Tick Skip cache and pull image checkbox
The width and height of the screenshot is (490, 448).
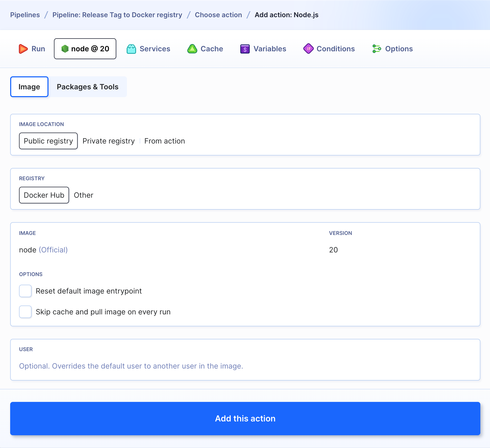[x=25, y=312]
